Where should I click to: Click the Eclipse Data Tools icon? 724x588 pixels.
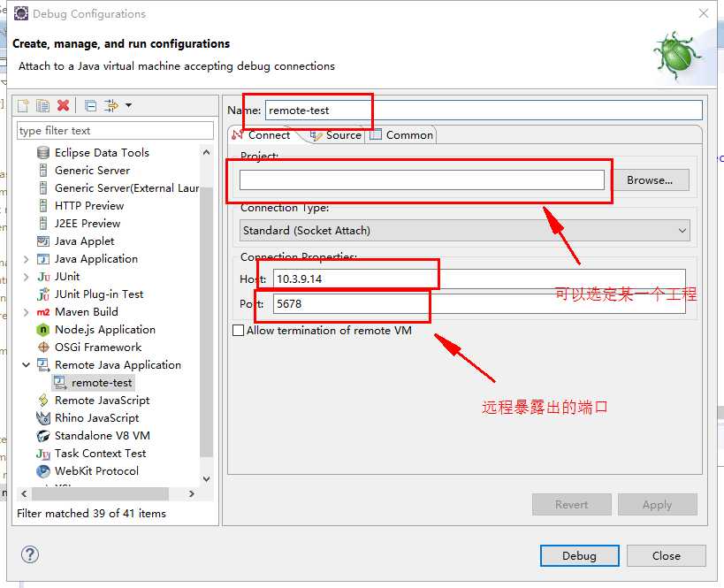coord(43,152)
